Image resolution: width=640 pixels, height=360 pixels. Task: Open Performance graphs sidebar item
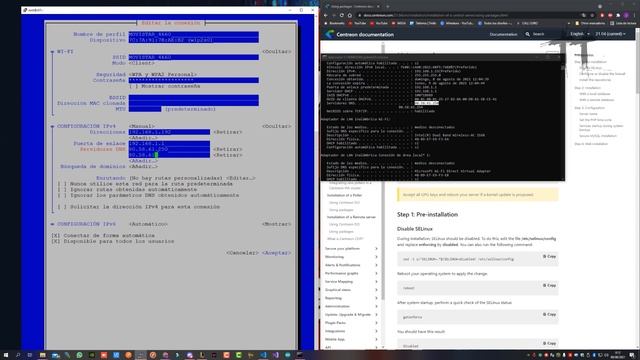click(351, 273)
